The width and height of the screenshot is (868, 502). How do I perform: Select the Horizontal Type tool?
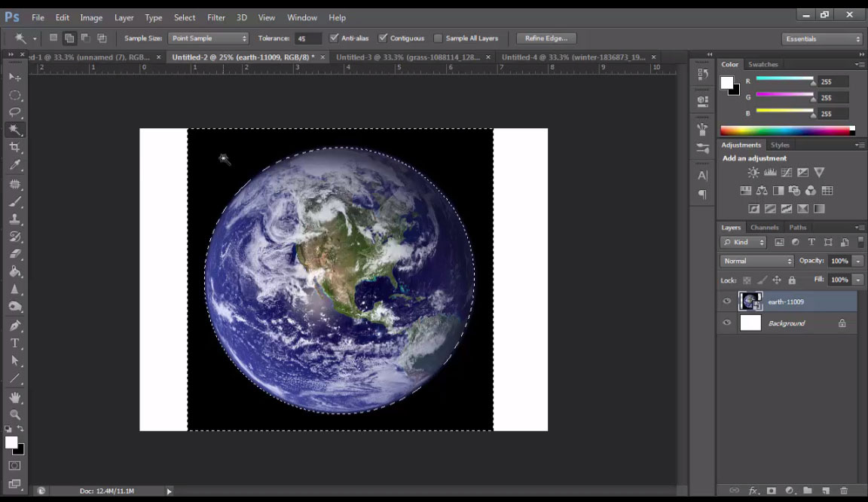coord(15,343)
